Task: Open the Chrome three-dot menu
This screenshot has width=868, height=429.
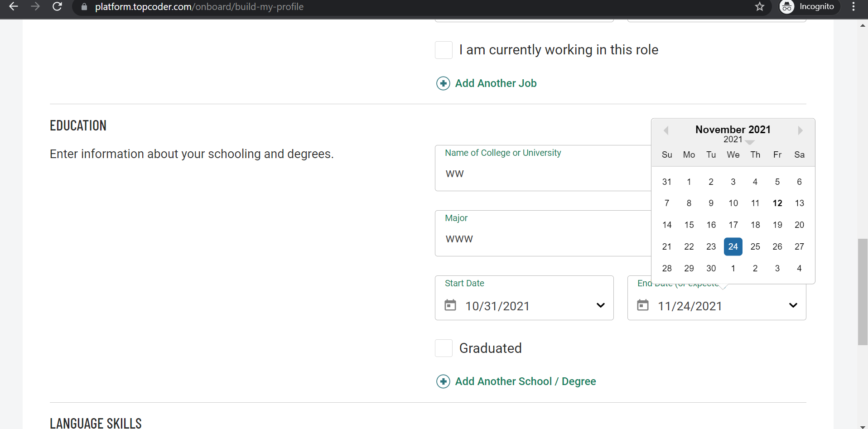Action: pyautogui.click(x=854, y=7)
